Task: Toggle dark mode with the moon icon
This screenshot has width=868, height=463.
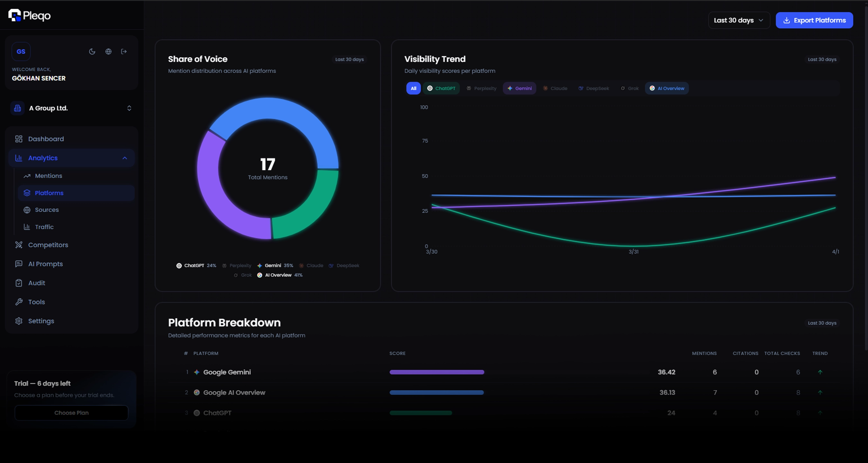Action: tap(92, 51)
